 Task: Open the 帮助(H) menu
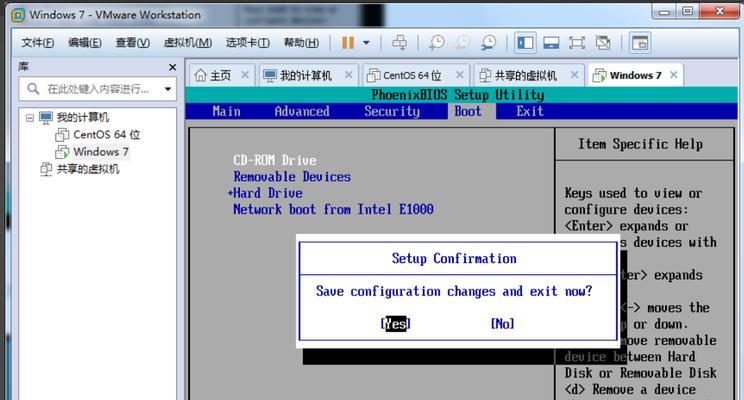point(301,43)
